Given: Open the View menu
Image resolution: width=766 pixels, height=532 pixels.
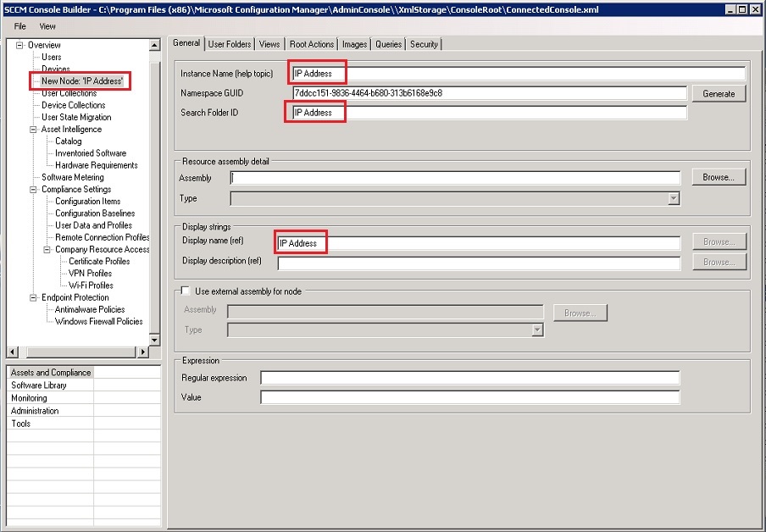Looking at the screenshot, I should click(47, 25).
